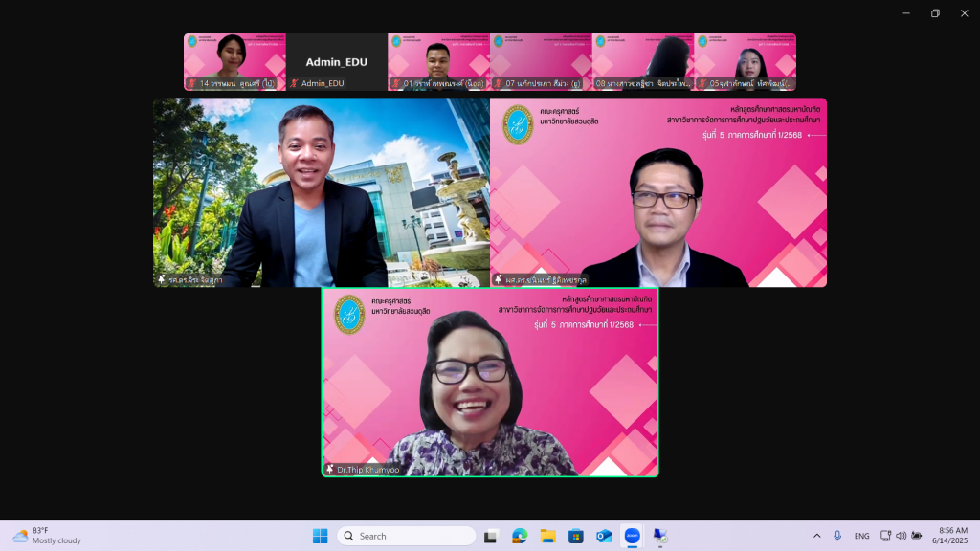Open Outlook from the taskbar
The width and height of the screenshot is (980, 551).
604,536
